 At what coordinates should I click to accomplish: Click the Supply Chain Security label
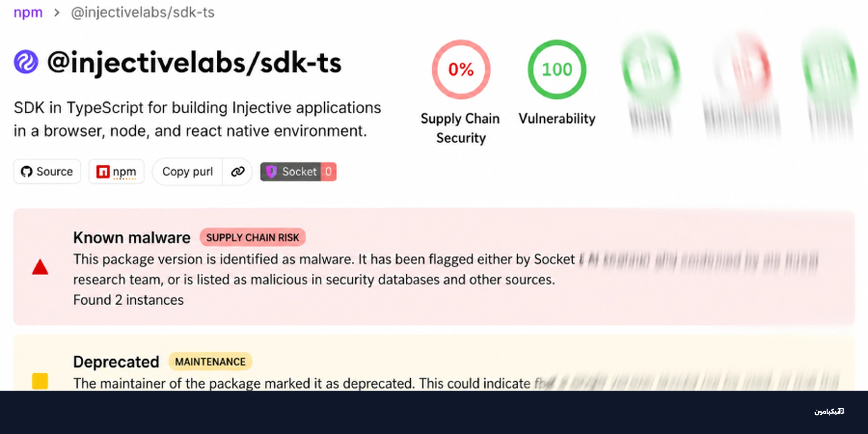pos(460,128)
